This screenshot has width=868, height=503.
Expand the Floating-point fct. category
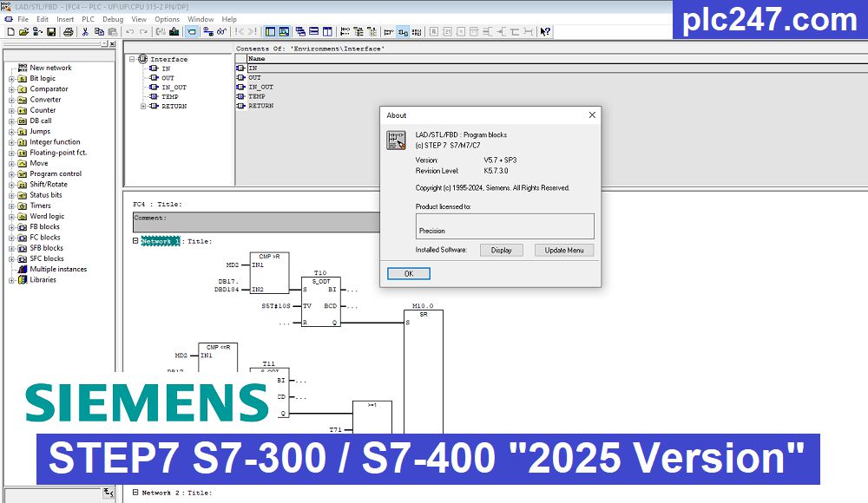[11, 154]
